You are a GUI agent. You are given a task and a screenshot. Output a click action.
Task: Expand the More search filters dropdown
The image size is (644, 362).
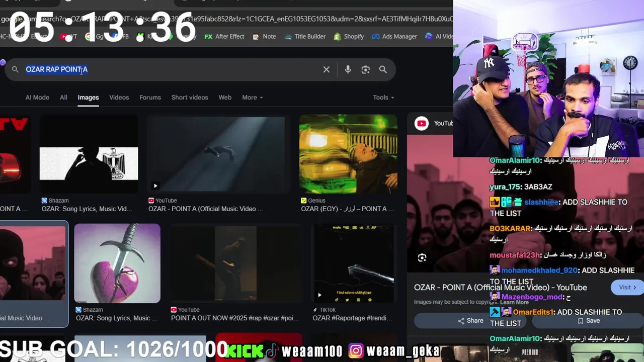click(252, 97)
